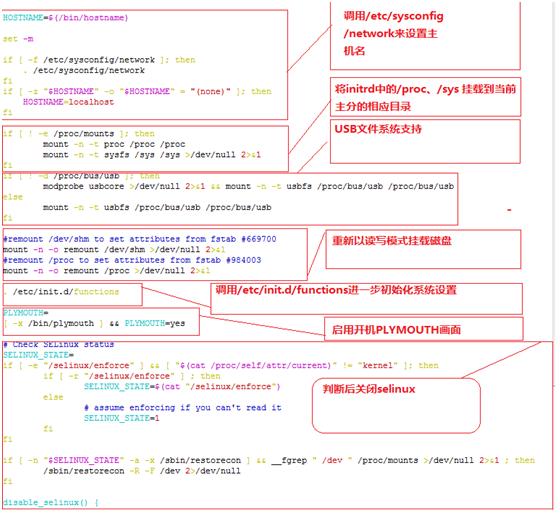Click the empty 'SELINUX_STATE=' assignment line
This screenshot has width=558, height=512.
[38, 355]
